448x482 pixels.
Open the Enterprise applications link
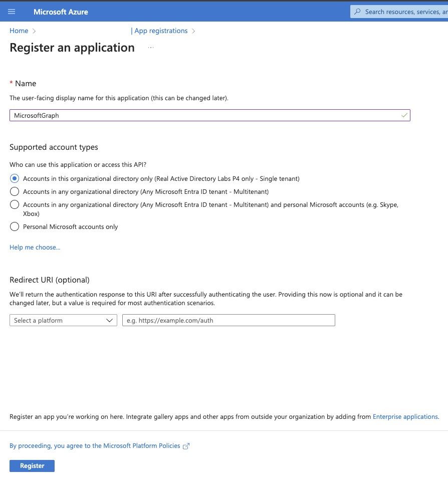pos(405,416)
